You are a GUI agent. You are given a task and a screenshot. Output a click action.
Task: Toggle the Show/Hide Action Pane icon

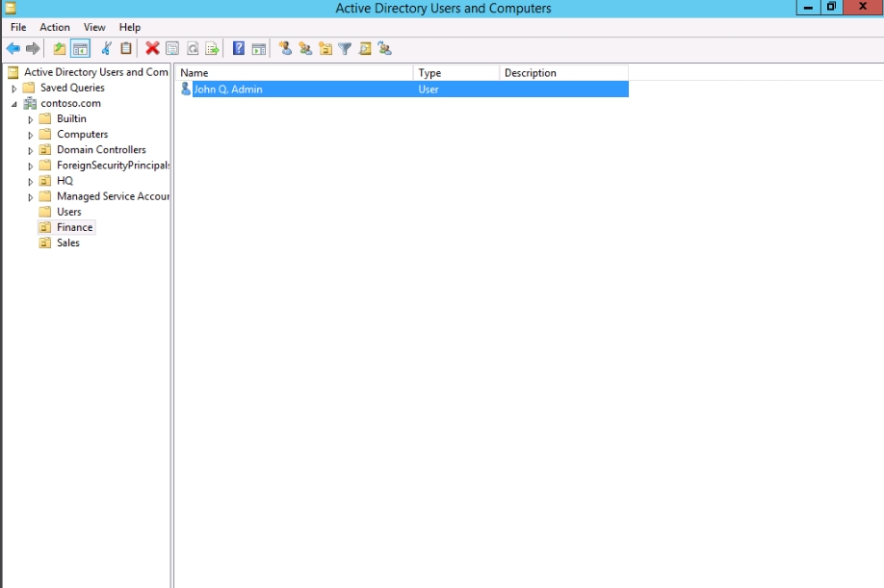[259, 49]
